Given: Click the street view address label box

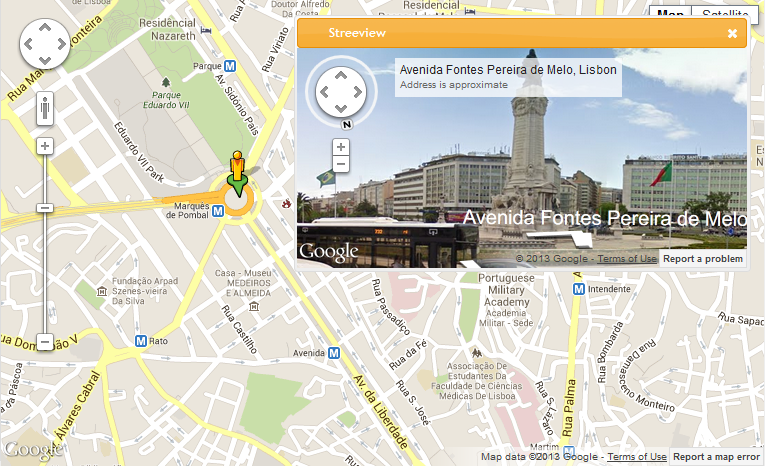Looking at the screenshot, I should point(508,77).
